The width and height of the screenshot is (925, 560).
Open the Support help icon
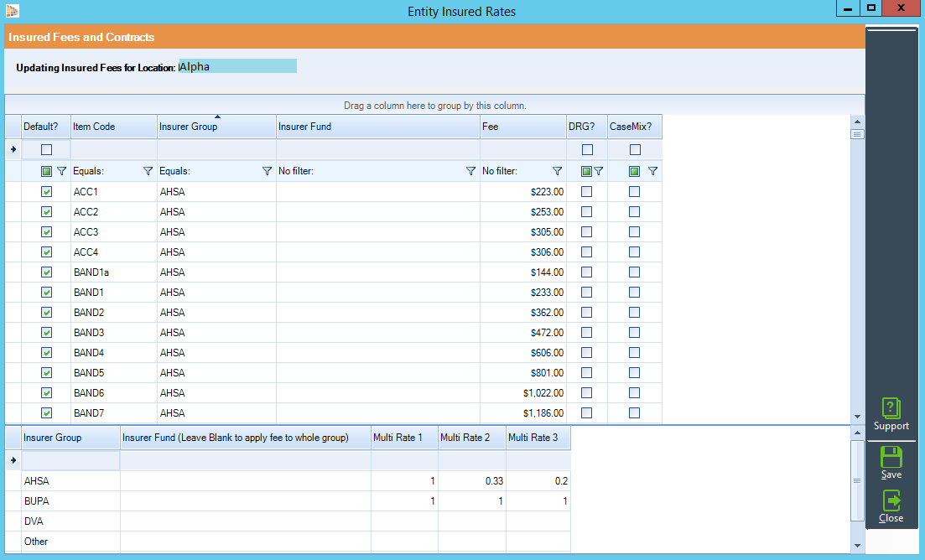[891, 414]
